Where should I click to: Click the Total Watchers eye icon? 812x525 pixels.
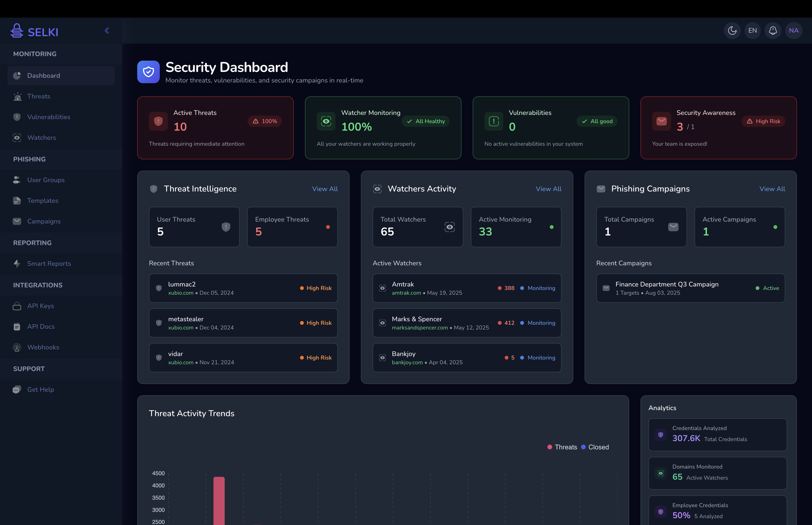(x=449, y=227)
